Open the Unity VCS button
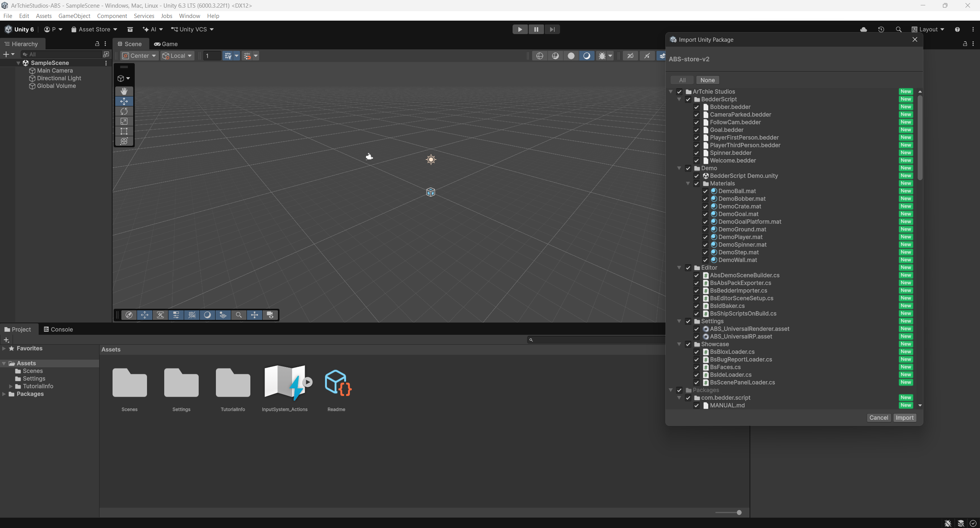This screenshot has width=980, height=528. (192, 29)
